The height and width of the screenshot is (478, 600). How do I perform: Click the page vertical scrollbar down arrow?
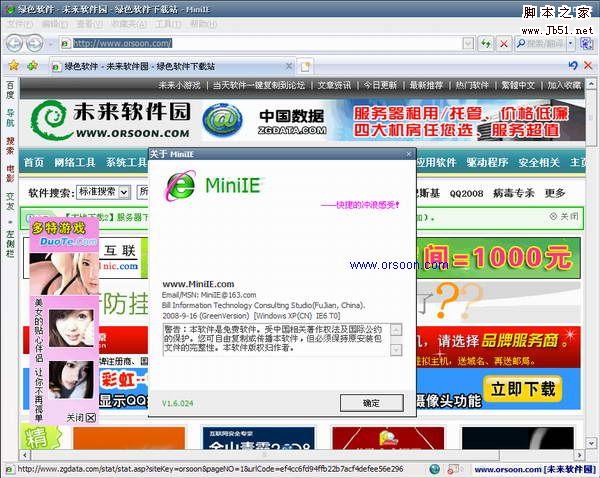pos(591,443)
